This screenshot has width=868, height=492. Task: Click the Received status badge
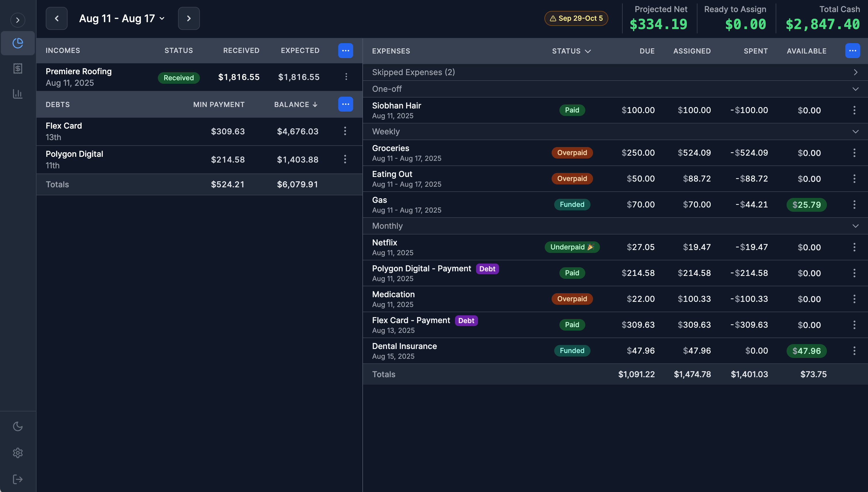[179, 78]
